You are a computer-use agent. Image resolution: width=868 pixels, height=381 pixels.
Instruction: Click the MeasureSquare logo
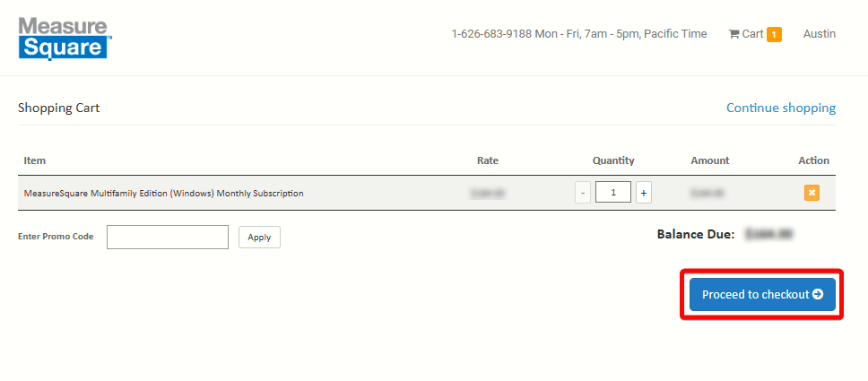coord(65,39)
